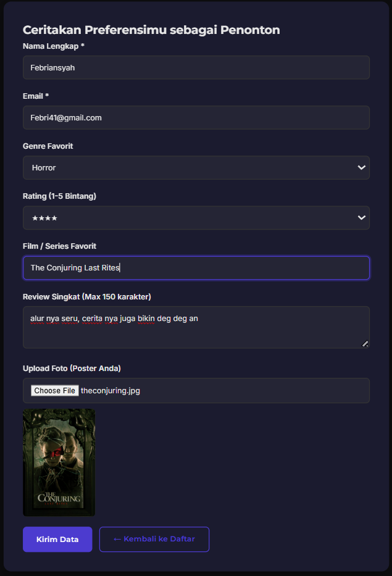Submit form with Kirim Data button
The image size is (392, 576).
click(57, 539)
